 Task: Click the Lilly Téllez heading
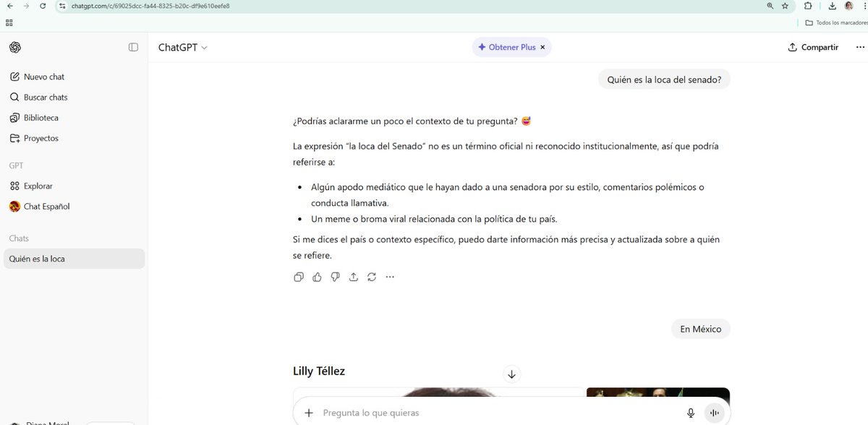[x=319, y=372]
